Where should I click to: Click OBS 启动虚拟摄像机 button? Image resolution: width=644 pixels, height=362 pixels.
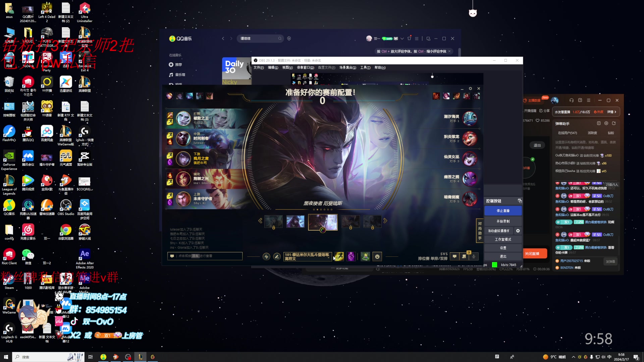(499, 231)
